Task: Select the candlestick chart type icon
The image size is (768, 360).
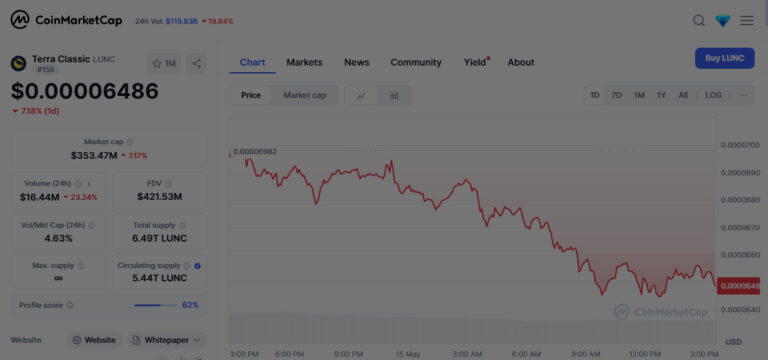Action: pos(394,96)
